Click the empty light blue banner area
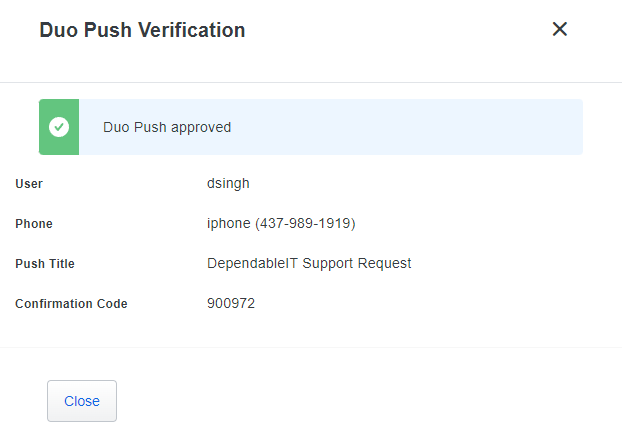Screen dimensions: 622x446 click(405, 127)
